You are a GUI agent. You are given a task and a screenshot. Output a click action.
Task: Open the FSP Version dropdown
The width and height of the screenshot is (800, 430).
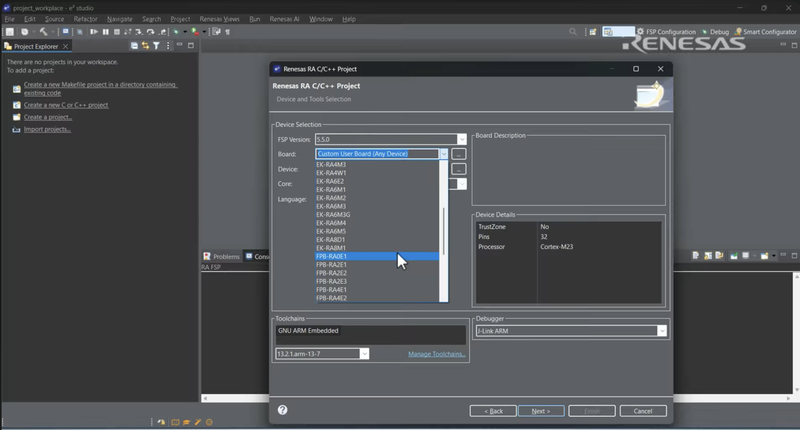point(462,139)
